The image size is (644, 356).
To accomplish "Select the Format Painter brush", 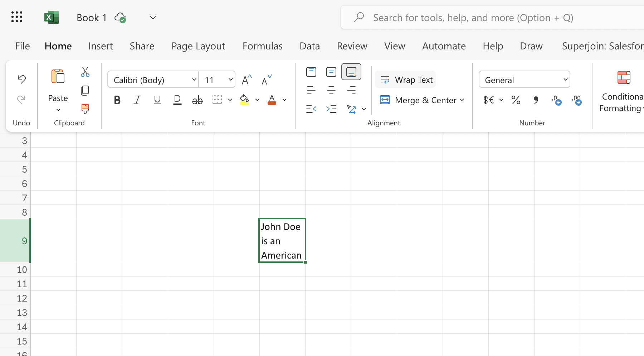I will [x=85, y=109].
